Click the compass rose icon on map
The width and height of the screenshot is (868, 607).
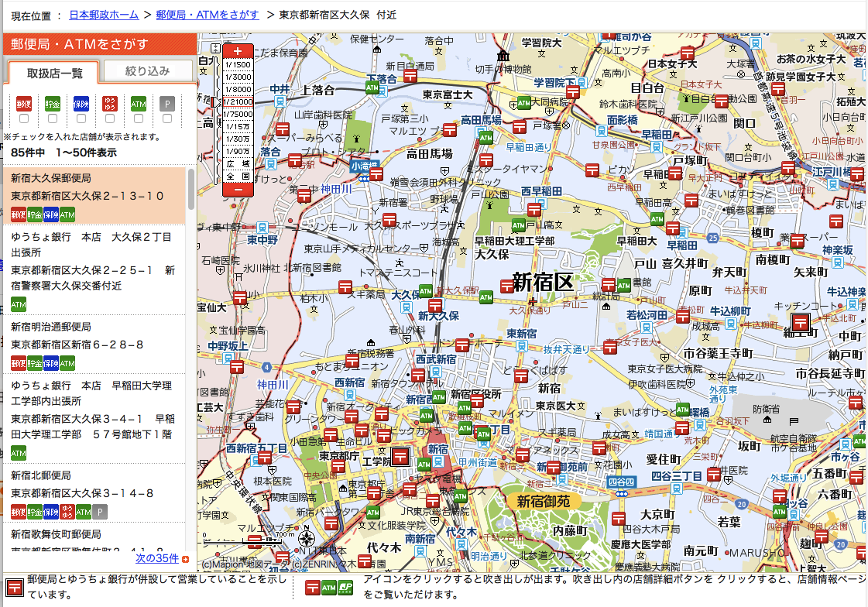click(x=307, y=540)
